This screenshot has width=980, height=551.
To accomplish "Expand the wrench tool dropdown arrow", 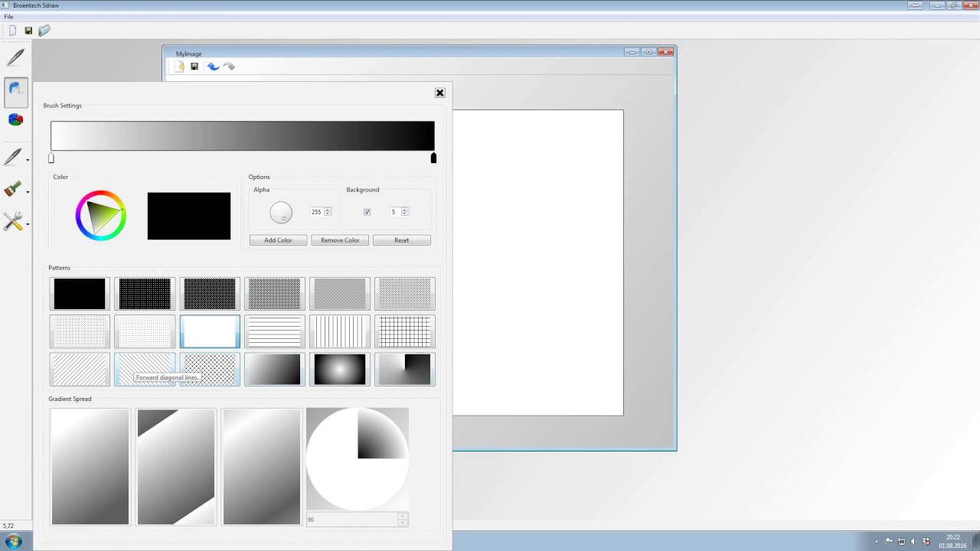I will coord(28,225).
